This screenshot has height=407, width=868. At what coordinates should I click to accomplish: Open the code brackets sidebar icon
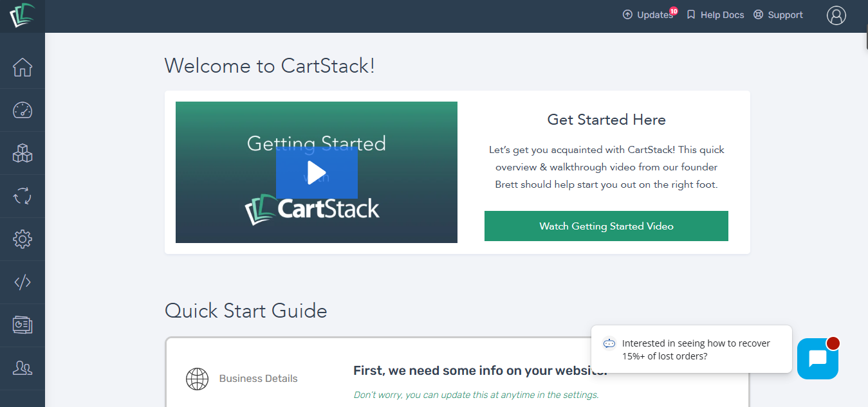pyautogui.click(x=23, y=282)
